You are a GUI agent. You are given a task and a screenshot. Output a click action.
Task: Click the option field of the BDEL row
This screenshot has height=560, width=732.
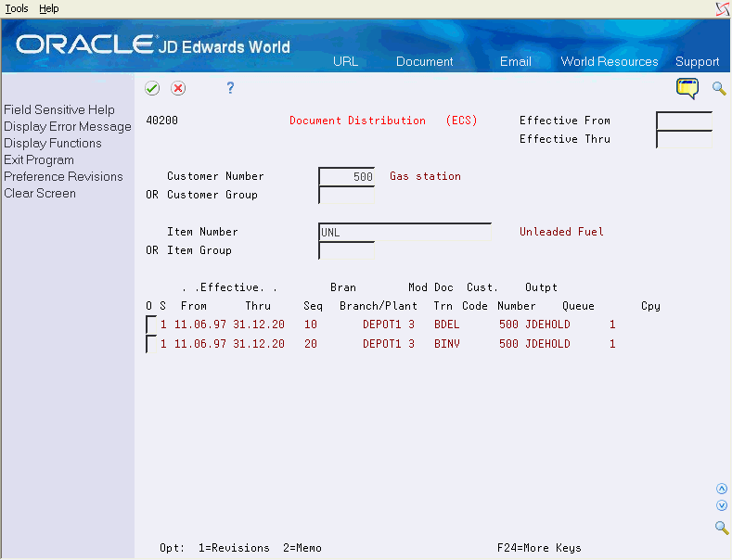(x=151, y=325)
